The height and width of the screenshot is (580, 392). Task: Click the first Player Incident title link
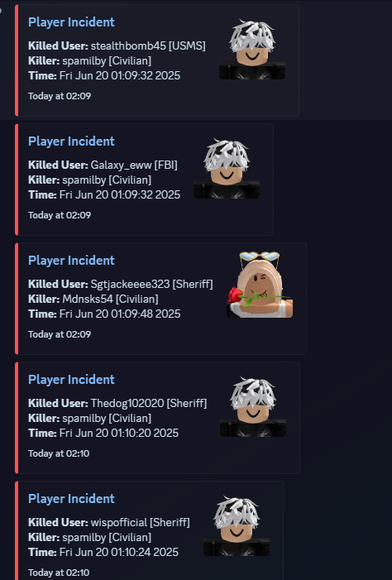pyautogui.click(x=71, y=22)
